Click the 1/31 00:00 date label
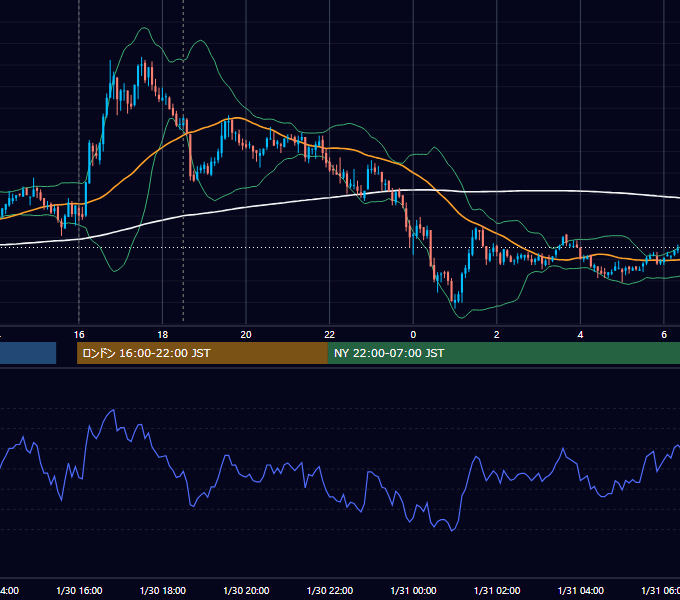The height and width of the screenshot is (600, 680). [x=413, y=590]
